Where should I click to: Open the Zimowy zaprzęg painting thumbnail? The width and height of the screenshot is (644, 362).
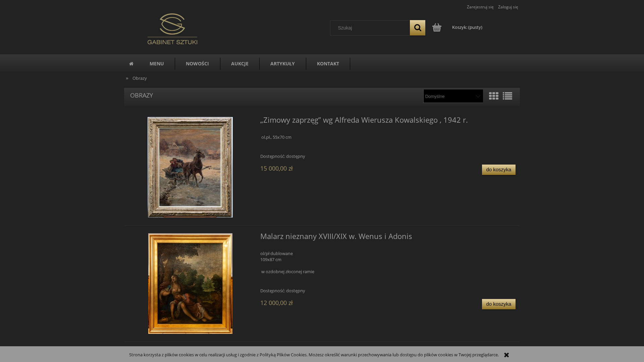[x=190, y=167]
